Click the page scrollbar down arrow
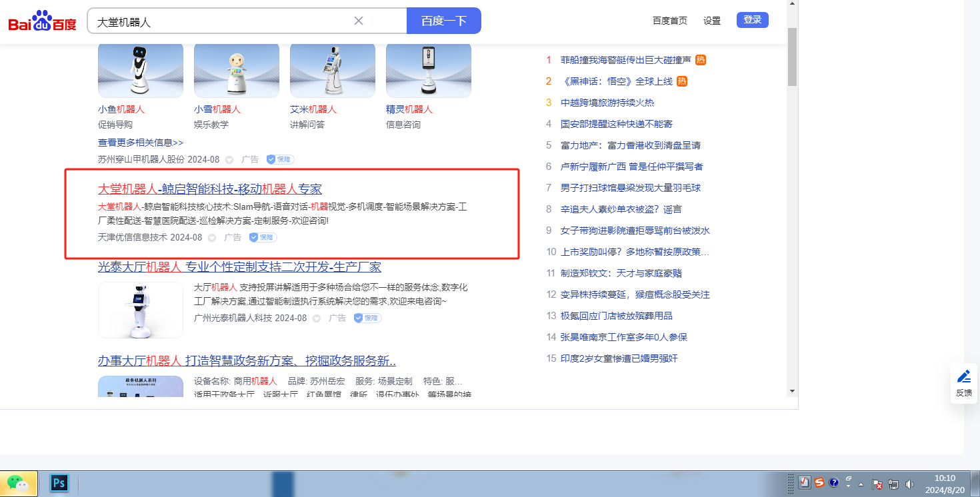 coord(792,391)
